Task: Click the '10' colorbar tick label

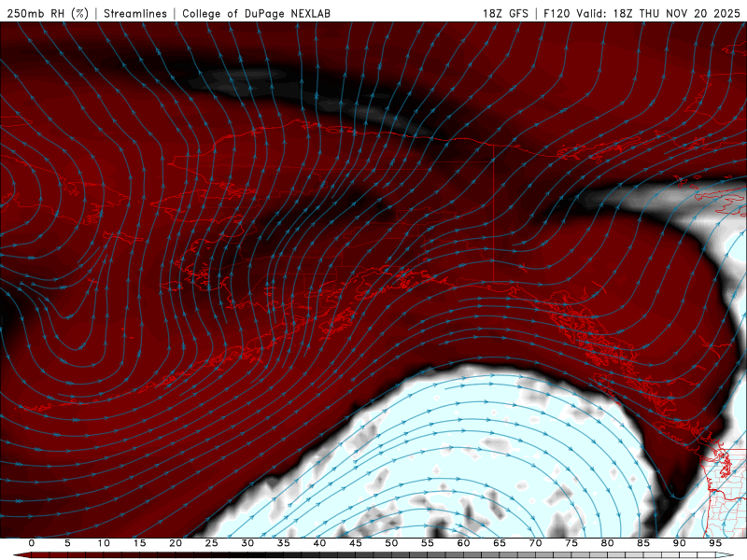Action: (x=104, y=543)
